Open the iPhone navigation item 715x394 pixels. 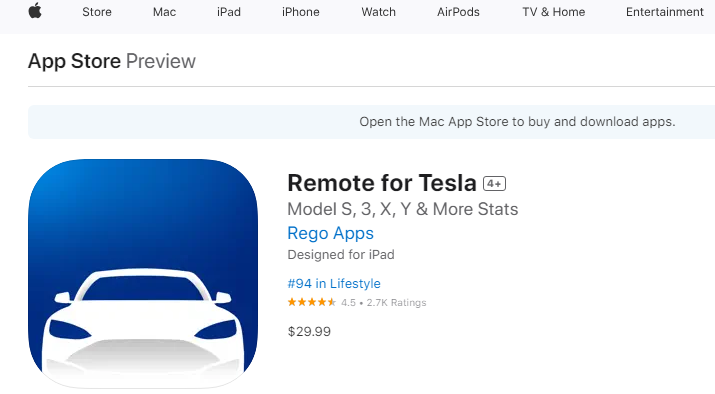301,12
